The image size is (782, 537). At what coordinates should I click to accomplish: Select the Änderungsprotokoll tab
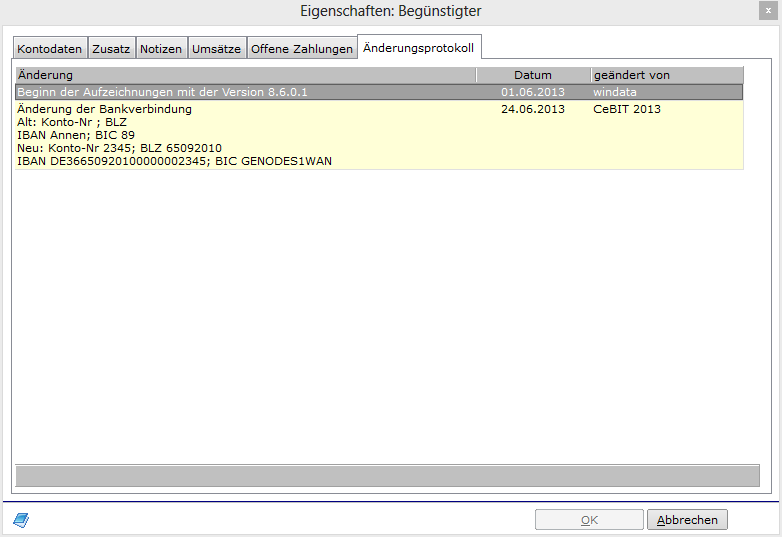tap(419, 47)
